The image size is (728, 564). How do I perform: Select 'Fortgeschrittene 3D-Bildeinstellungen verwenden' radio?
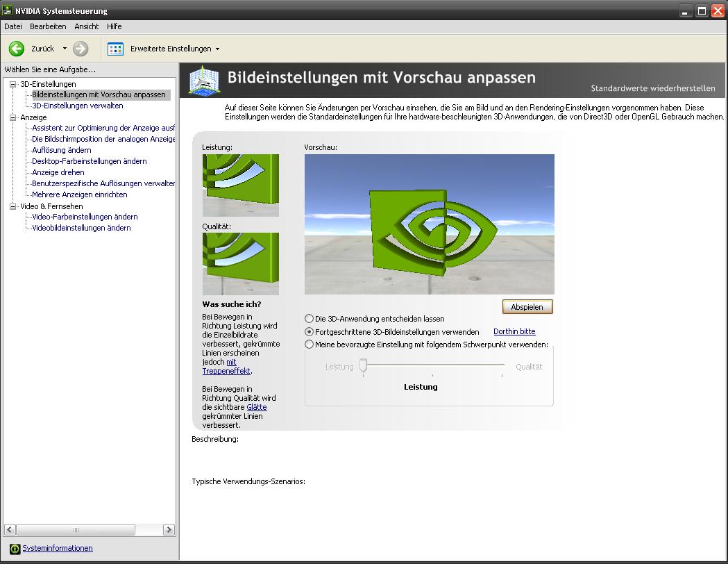click(310, 332)
